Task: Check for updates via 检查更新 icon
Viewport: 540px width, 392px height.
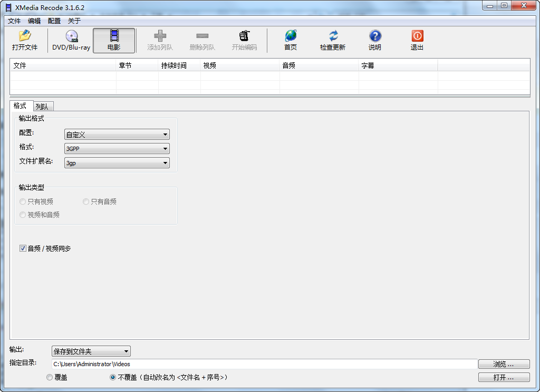Action: (333, 35)
